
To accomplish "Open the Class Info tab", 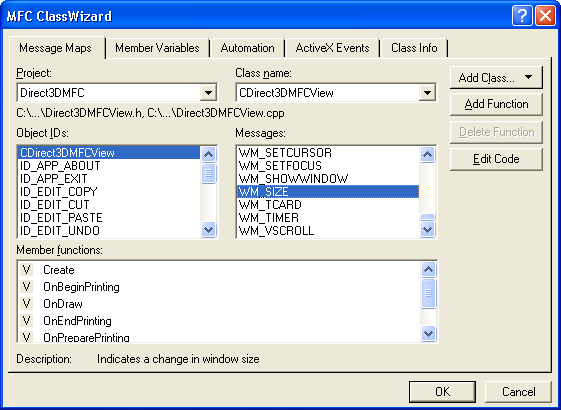I will point(414,48).
